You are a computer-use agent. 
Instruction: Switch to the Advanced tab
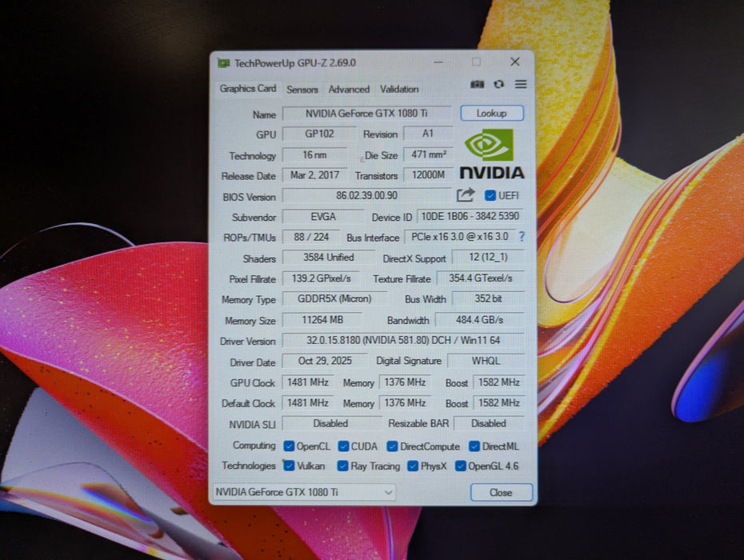coord(349,90)
